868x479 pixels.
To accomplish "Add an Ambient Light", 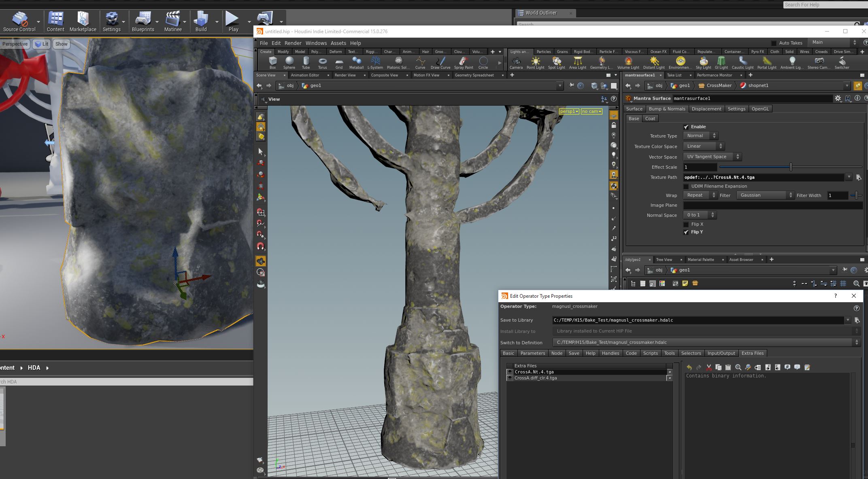I will 792,63.
